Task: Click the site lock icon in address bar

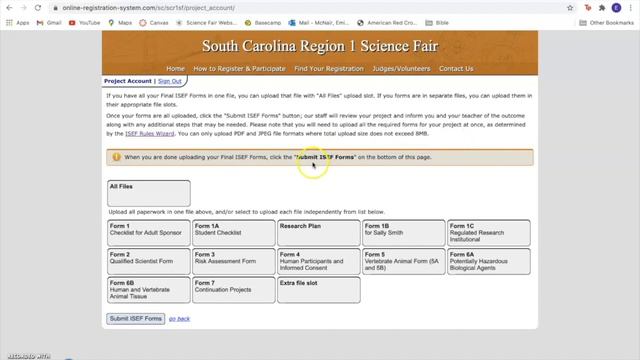Action: (x=55, y=8)
